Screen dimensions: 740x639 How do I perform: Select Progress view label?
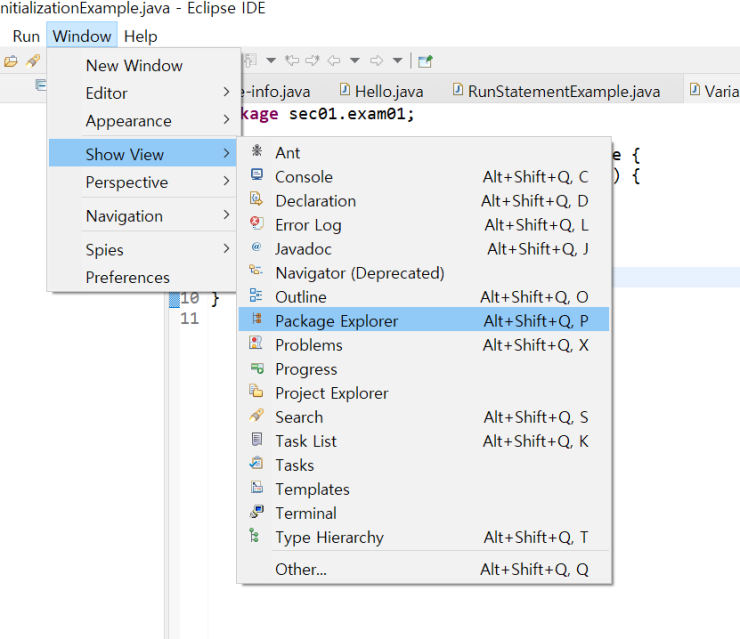[x=306, y=369]
